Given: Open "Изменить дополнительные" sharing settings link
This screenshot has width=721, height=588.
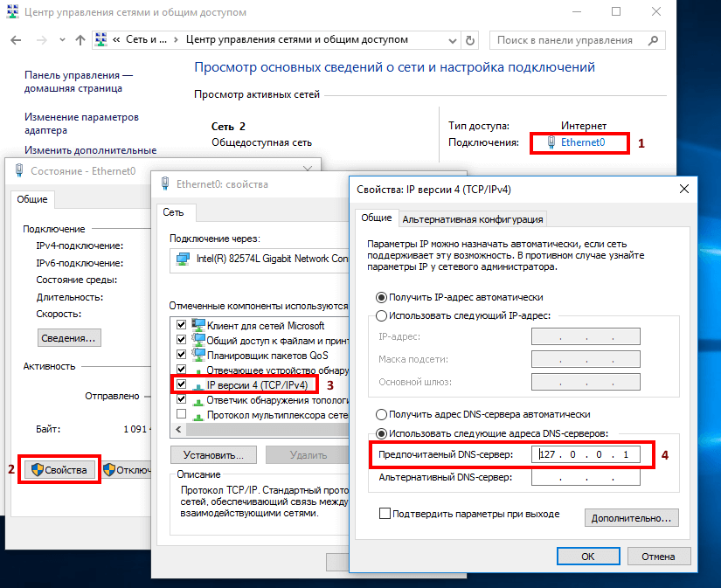Looking at the screenshot, I should tap(90, 150).
